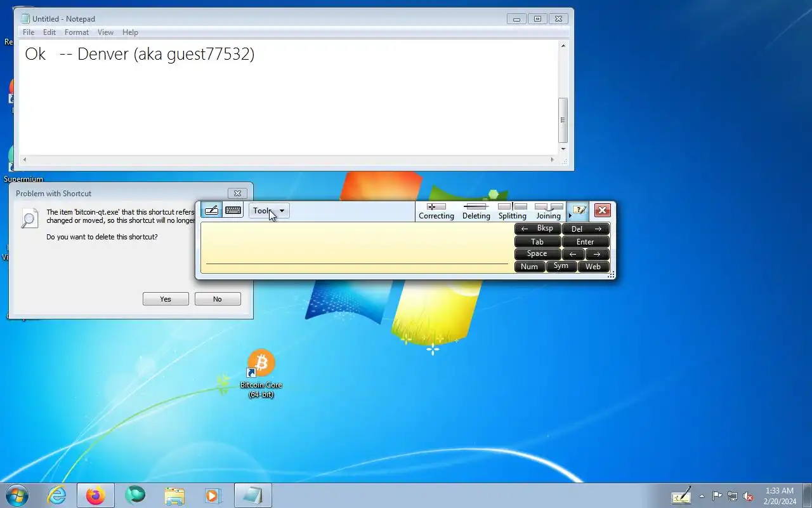Tap the right arrow key below Enter

pyautogui.click(x=598, y=254)
